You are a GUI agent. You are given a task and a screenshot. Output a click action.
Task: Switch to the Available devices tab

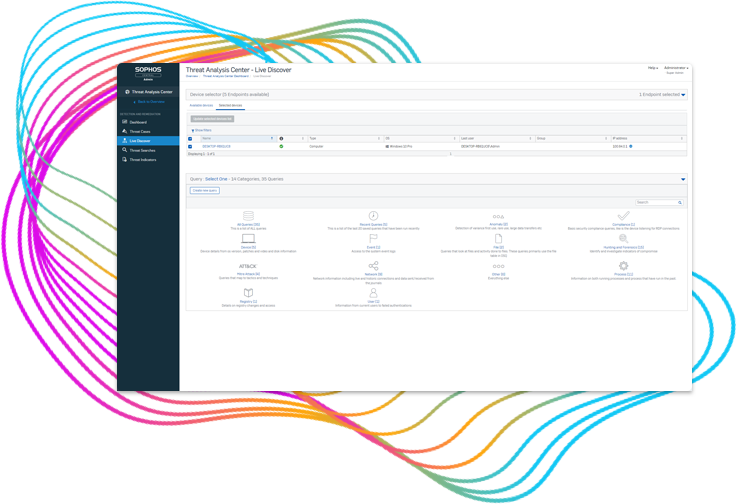(x=201, y=105)
